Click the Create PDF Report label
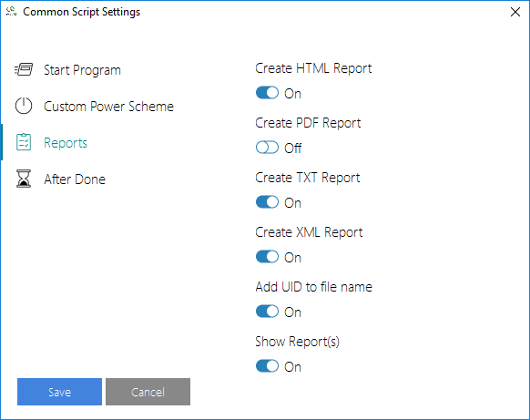This screenshot has height=420, width=530. 308,123
